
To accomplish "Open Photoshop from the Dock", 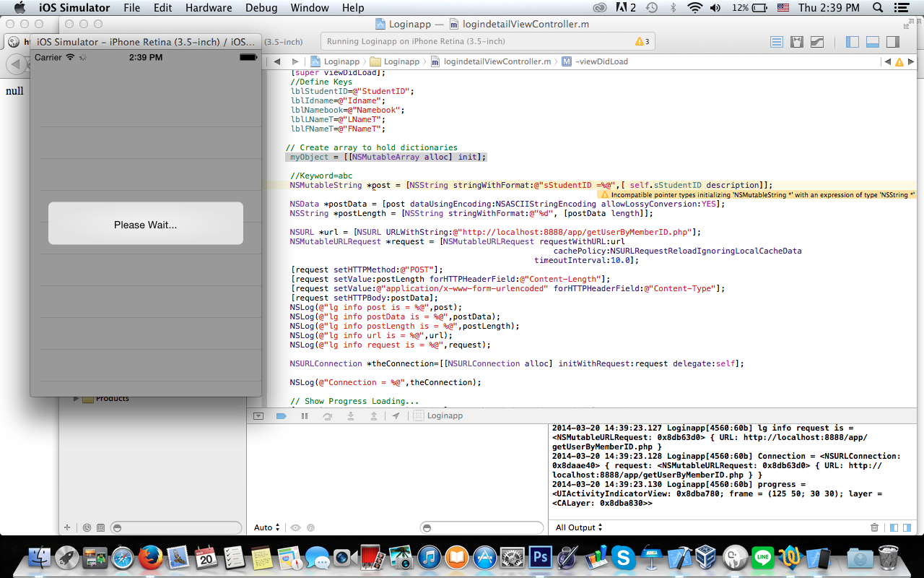I will click(x=540, y=557).
